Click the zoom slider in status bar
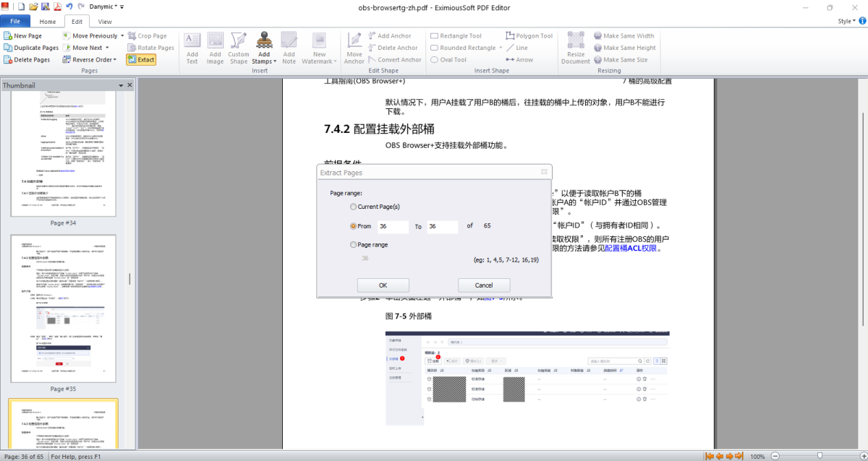Image resolution: width=868 pixels, height=461 pixels. [x=819, y=456]
